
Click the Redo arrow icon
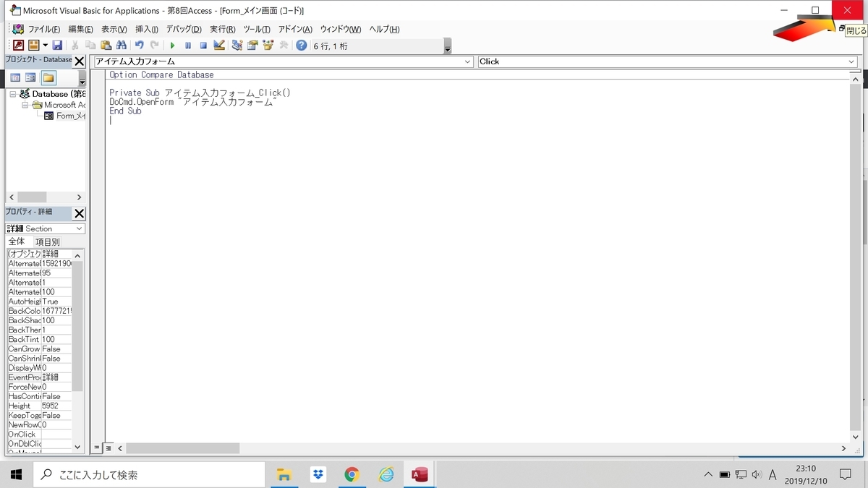tap(154, 45)
